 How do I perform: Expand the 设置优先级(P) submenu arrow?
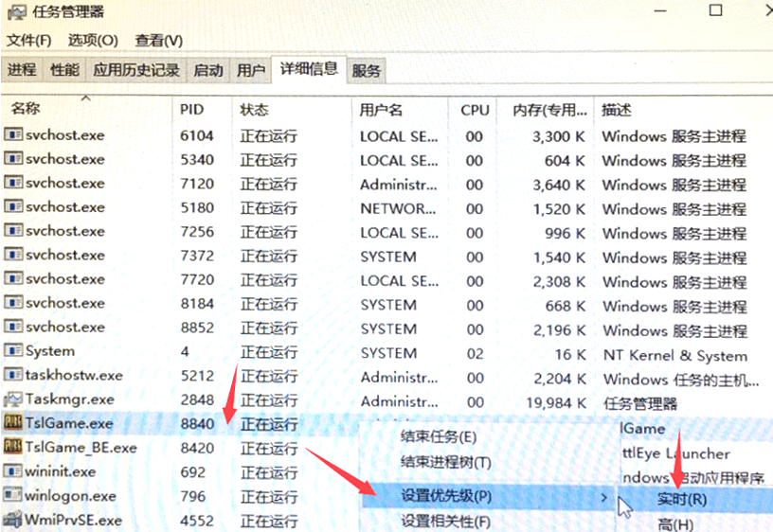click(604, 496)
